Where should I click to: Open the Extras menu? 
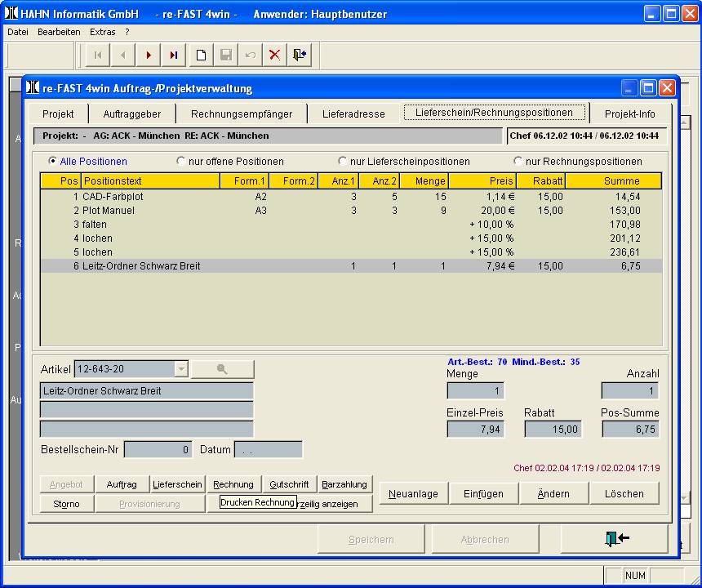[103, 32]
